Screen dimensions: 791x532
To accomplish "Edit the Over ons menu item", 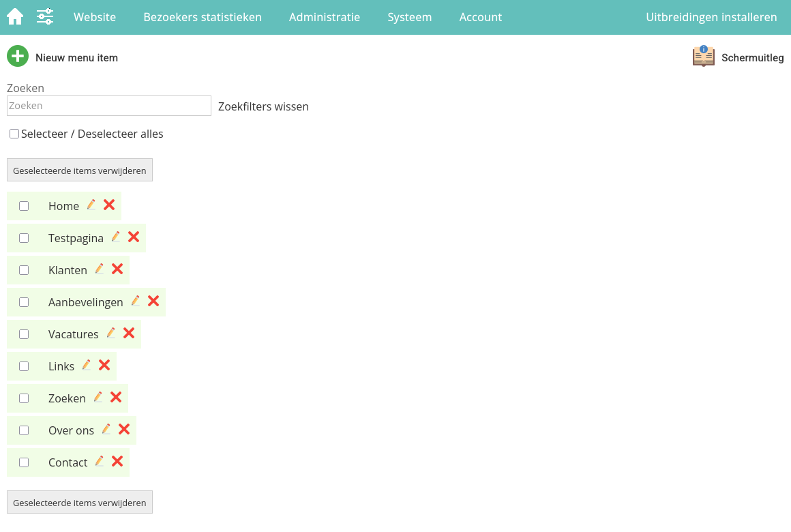I will [x=106, y=430].
